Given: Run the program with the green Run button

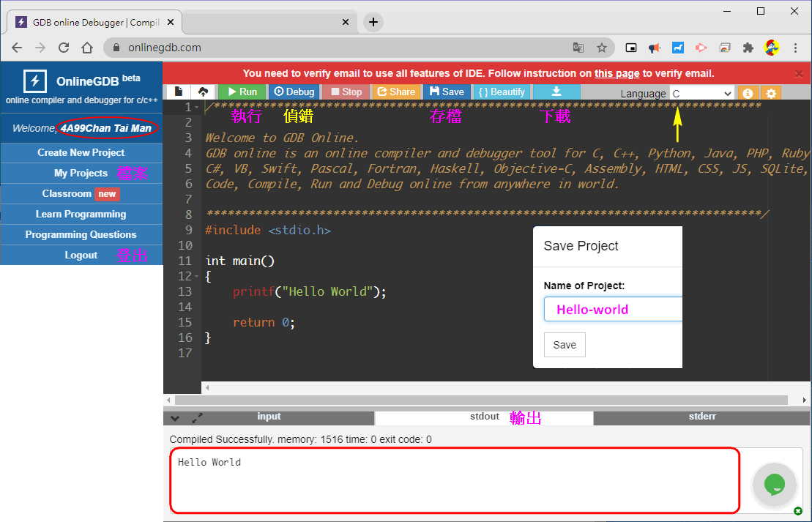Looking at the screenshot, I should tap(242, 92).
